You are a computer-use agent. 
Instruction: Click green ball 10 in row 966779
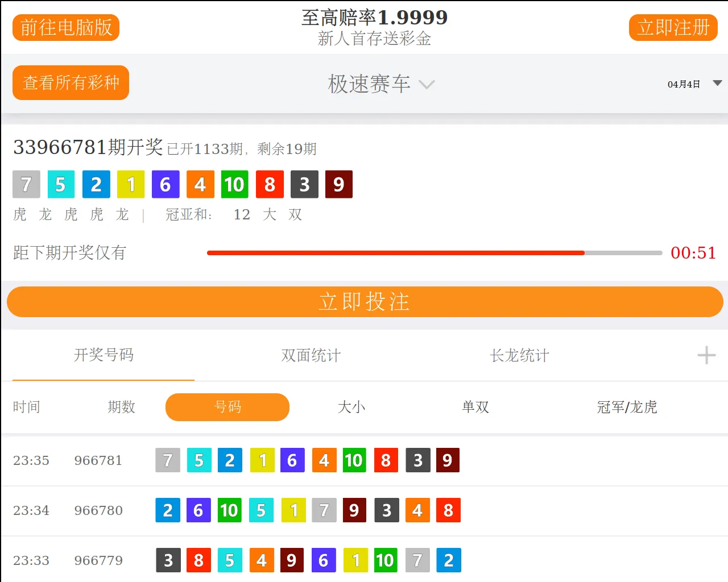pyautogui.click(x=385, y=560)
